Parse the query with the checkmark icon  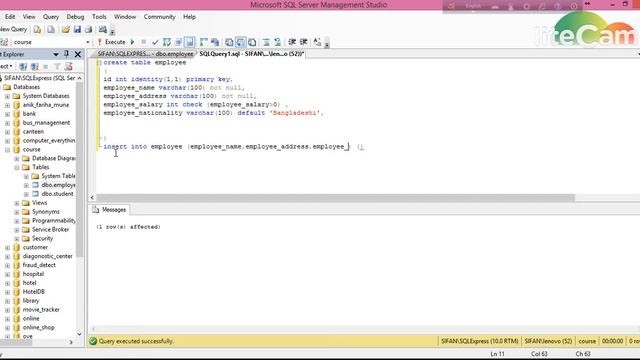[155, 42]
